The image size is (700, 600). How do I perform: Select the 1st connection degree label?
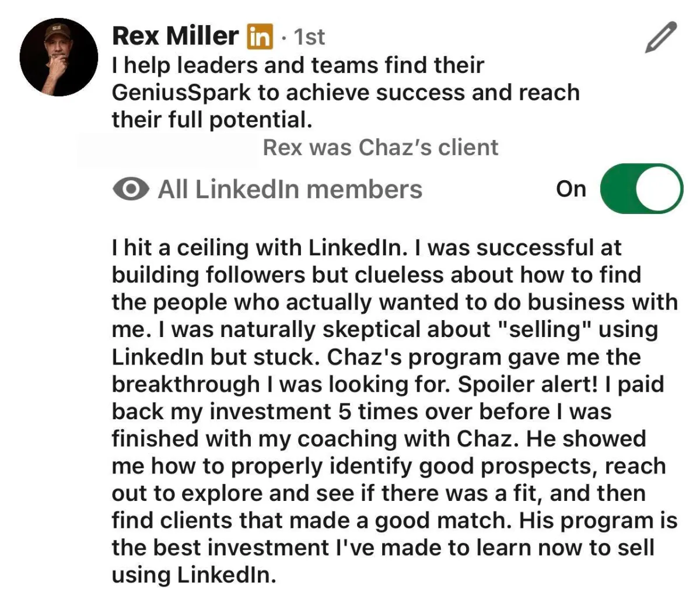click(309, 37)
